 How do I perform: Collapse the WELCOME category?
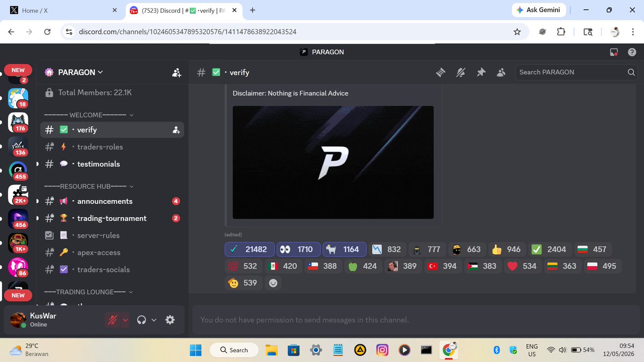point(89,114)
